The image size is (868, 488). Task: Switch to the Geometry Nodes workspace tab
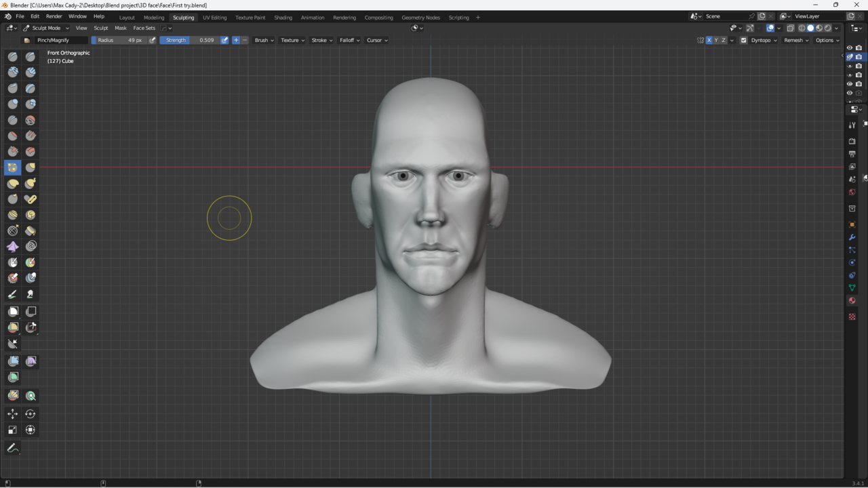(420, 17)
